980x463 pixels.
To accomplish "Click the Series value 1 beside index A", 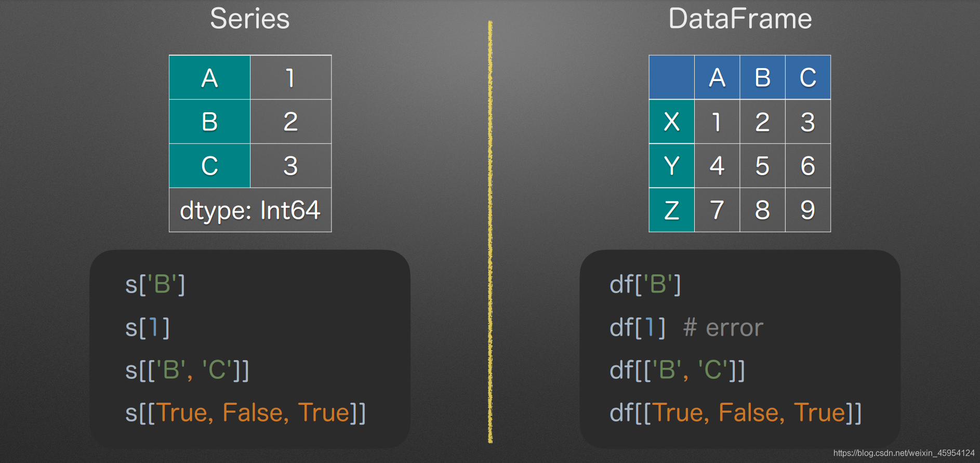I will 291,77.
